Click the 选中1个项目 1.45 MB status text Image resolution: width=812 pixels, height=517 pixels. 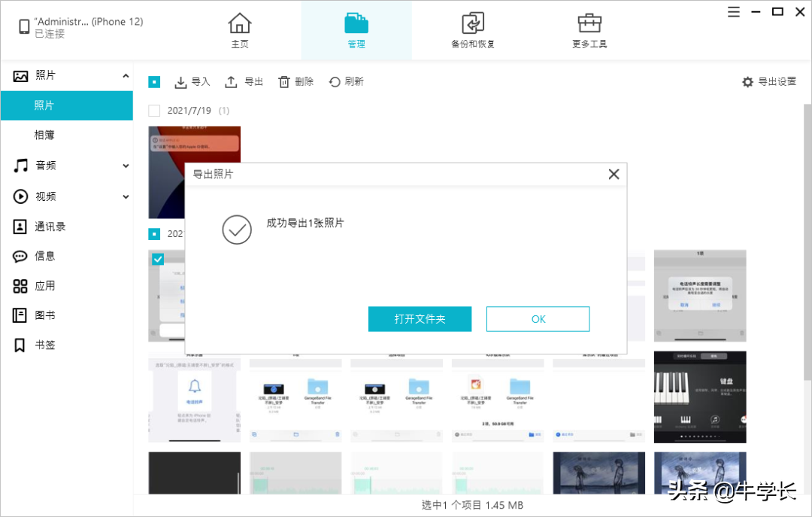[471, 505]
